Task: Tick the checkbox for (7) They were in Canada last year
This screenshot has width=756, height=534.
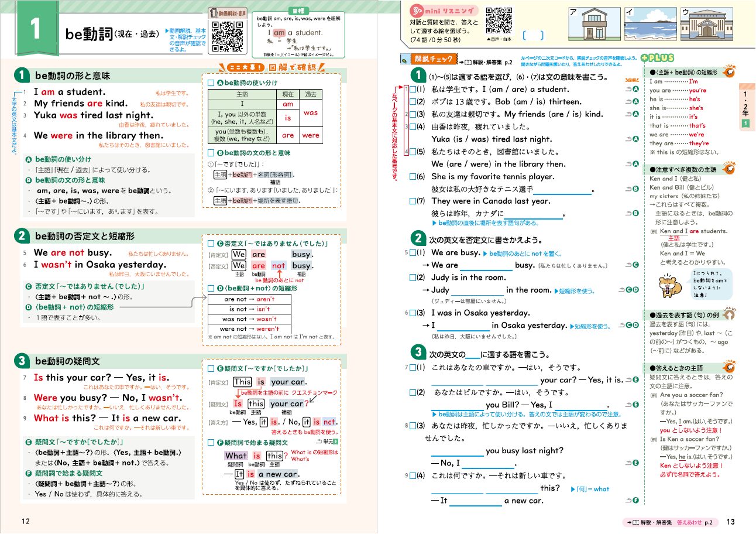Action: click(413, 201)
